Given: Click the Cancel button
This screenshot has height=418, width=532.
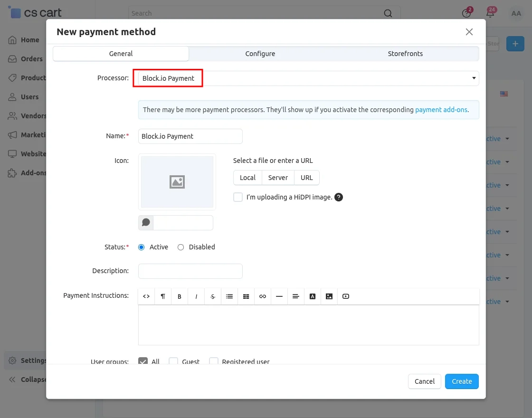Looking at the screenshot, I should [425, 381].
